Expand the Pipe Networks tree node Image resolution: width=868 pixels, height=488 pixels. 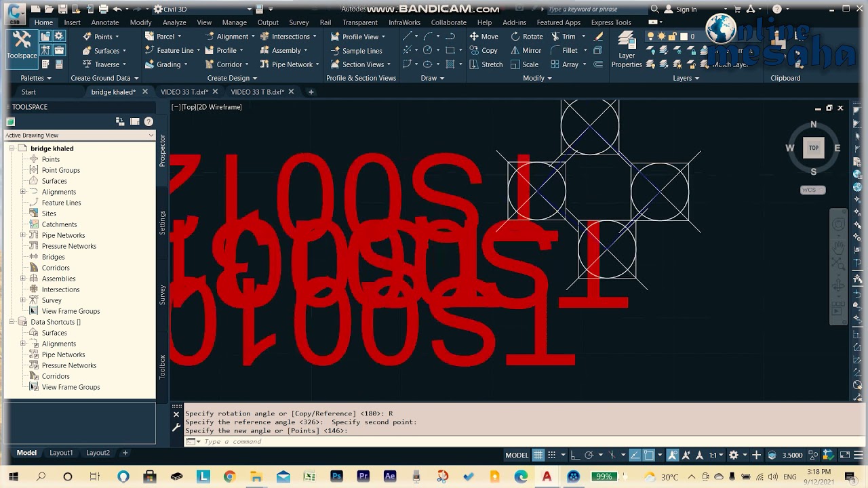tap(23, 235)
